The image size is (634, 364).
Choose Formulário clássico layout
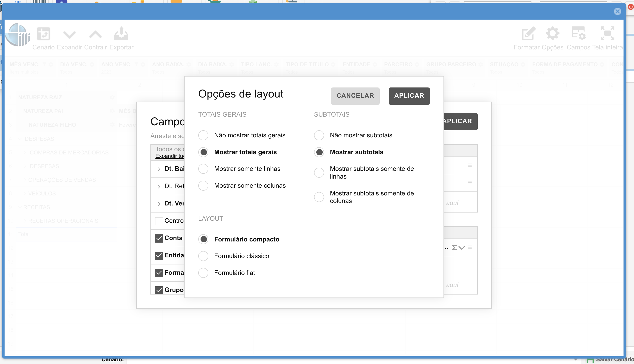click(203, 256)
